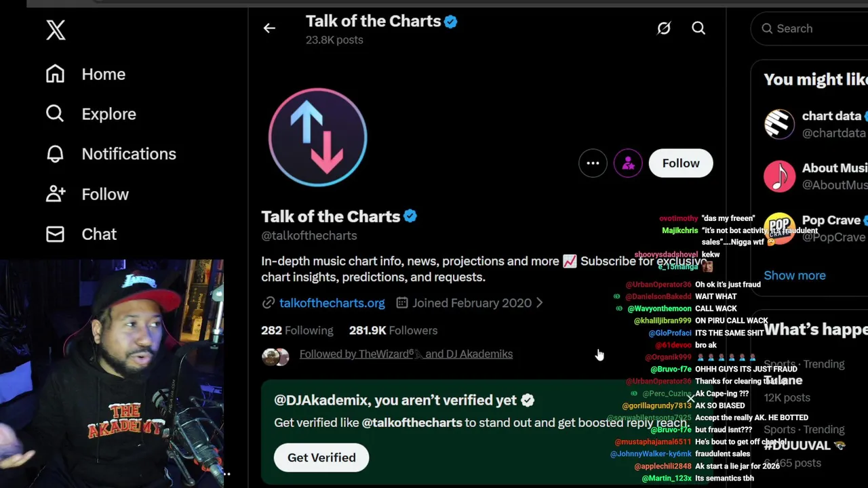Go to Home in the sidebar
Image resolution: width=868 pixels, height=488 pixels.
[103, 74]
